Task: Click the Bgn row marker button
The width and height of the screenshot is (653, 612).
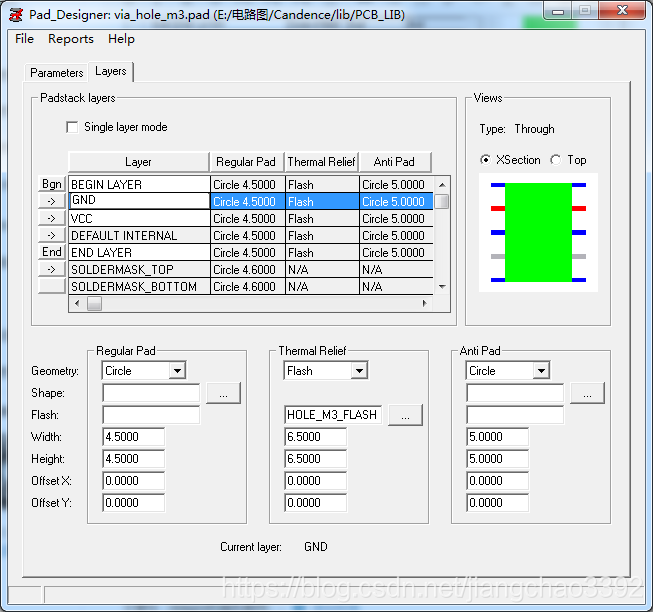Action: tap(51, 184)
